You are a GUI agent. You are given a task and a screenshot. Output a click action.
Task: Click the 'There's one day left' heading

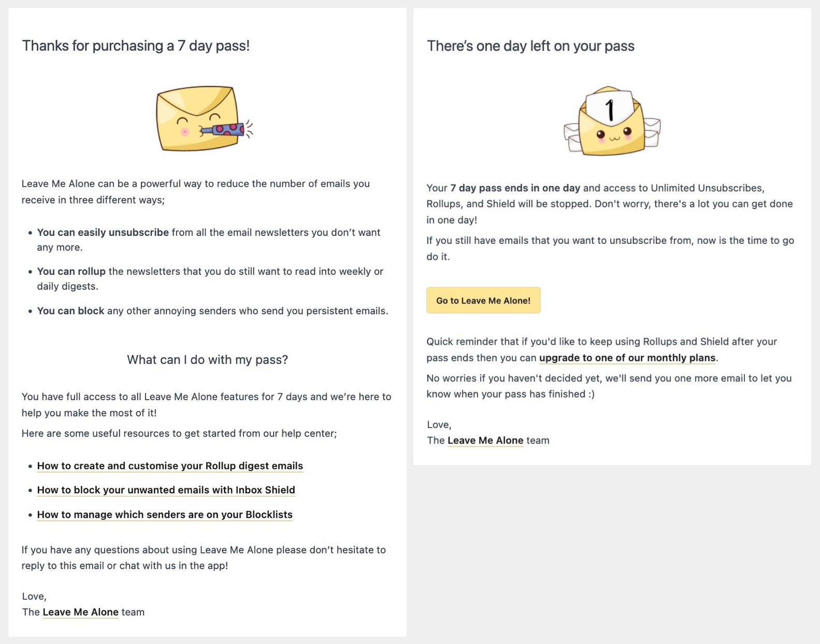(x=530, y=46)
